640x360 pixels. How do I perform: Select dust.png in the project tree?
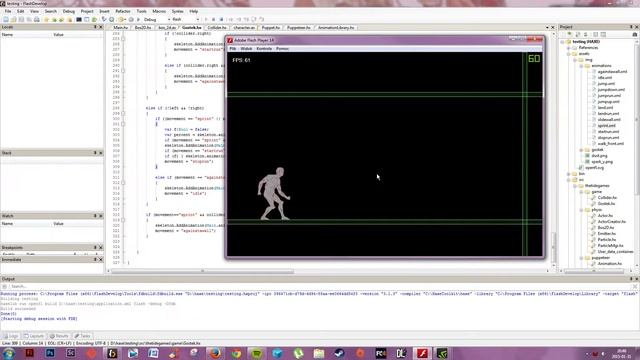(x=599, y=156)
